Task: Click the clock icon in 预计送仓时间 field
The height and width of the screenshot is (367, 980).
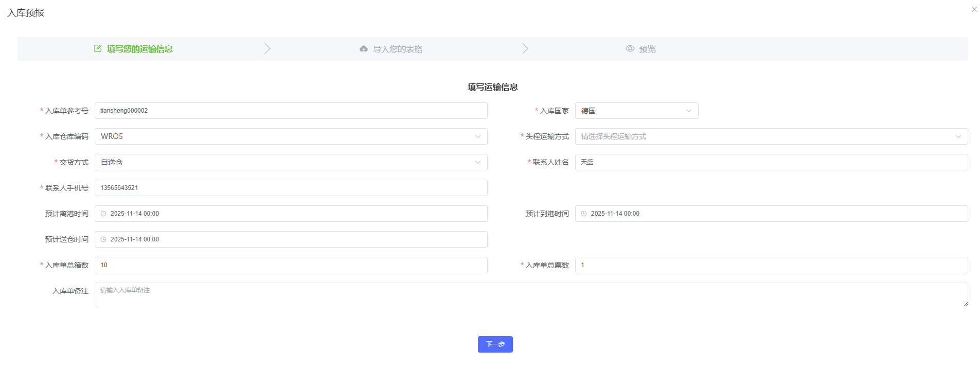Action: pos(103,239)
